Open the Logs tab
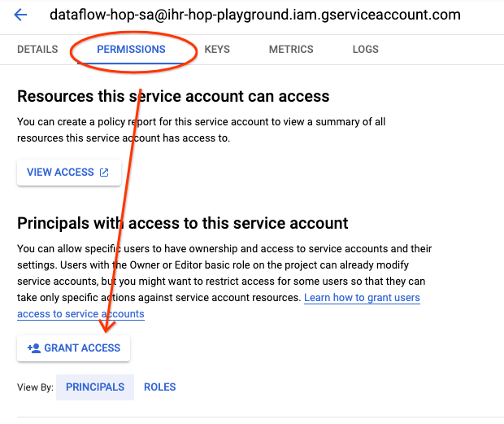504x424 pixels. 365,50
